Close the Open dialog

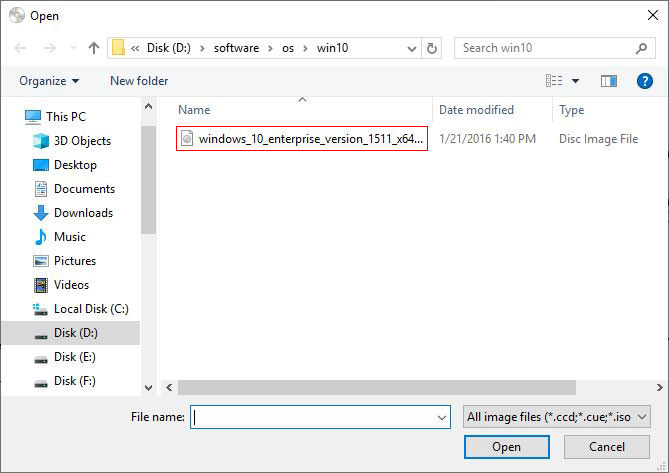[x=652, y=16]
